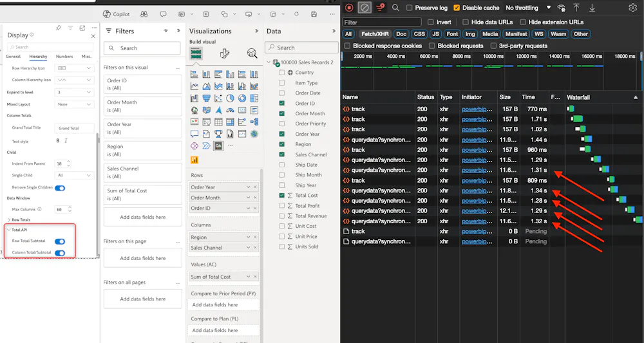Remove Order Year from Rows
644x343 pixels.
point(255,187)
